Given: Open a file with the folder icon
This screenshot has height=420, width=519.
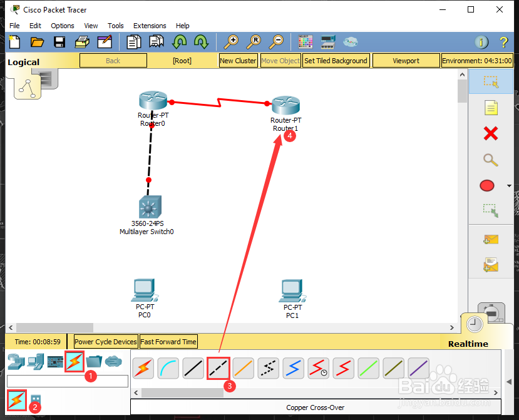Looking at the screenshot, I should (x=37, y=42).
